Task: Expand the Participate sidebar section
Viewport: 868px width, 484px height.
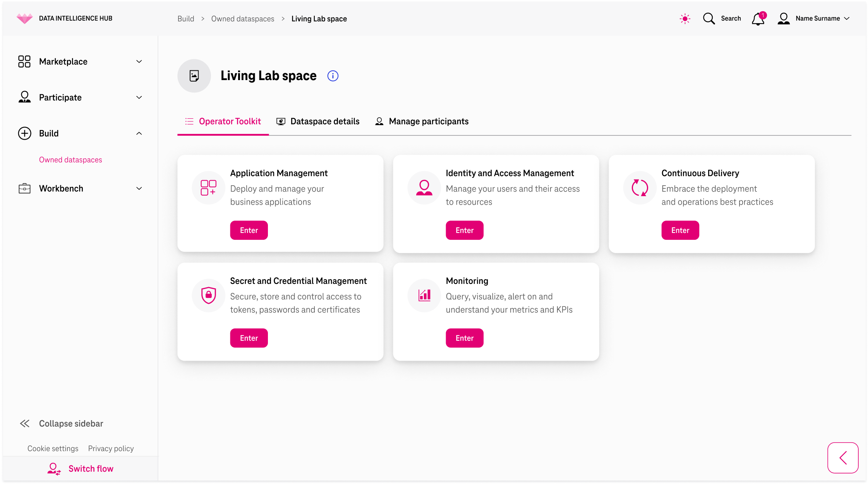Action: click(80, 97)
